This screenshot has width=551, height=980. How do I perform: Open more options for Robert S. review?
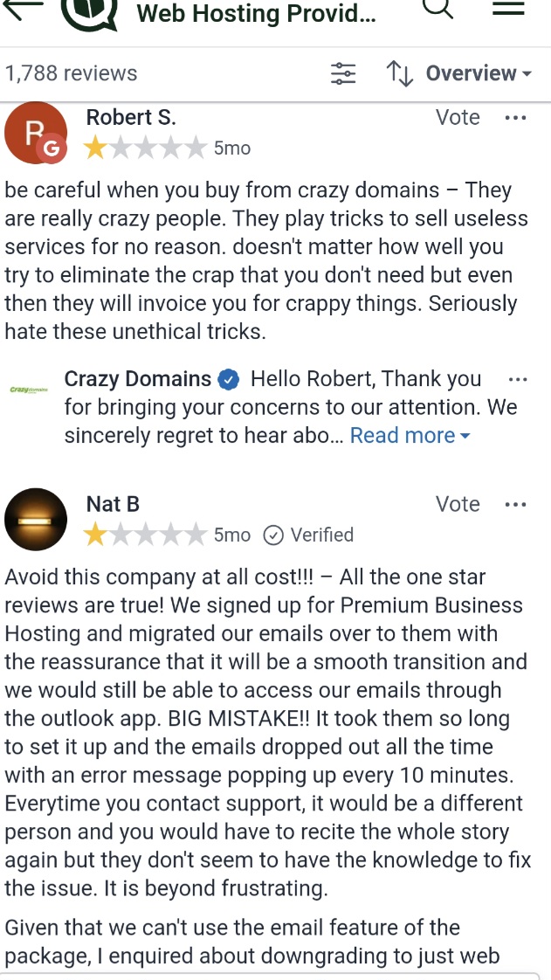pyautogui.click(x=515, y=118)
